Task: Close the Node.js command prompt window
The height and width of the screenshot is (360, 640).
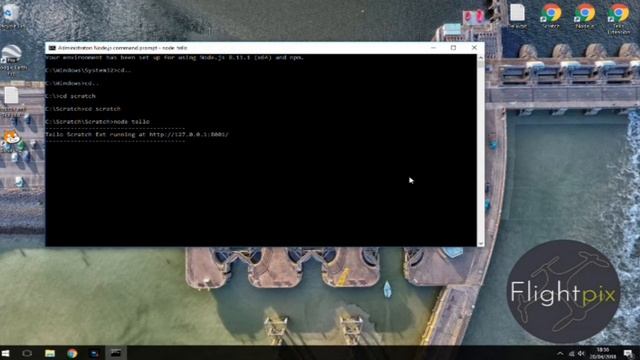Action: [474, 48]
